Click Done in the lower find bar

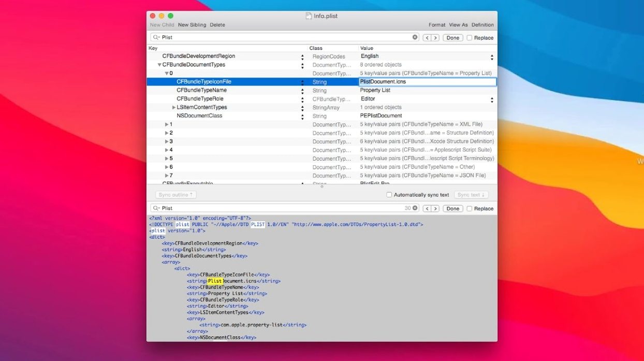pos(453,209)
